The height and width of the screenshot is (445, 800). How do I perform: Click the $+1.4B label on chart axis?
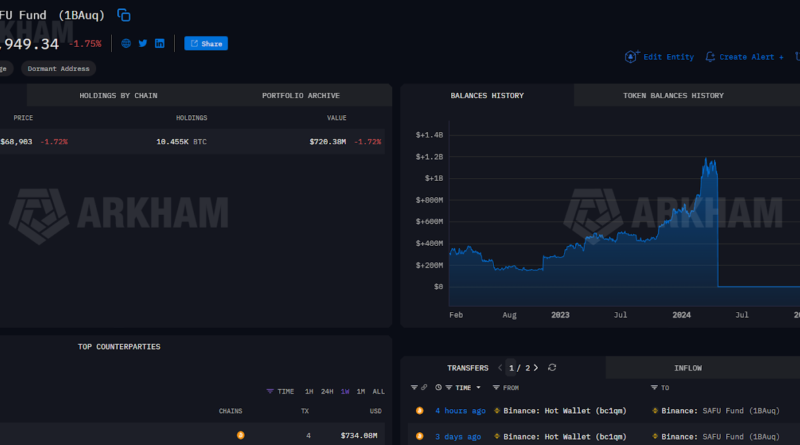point(429,135)
